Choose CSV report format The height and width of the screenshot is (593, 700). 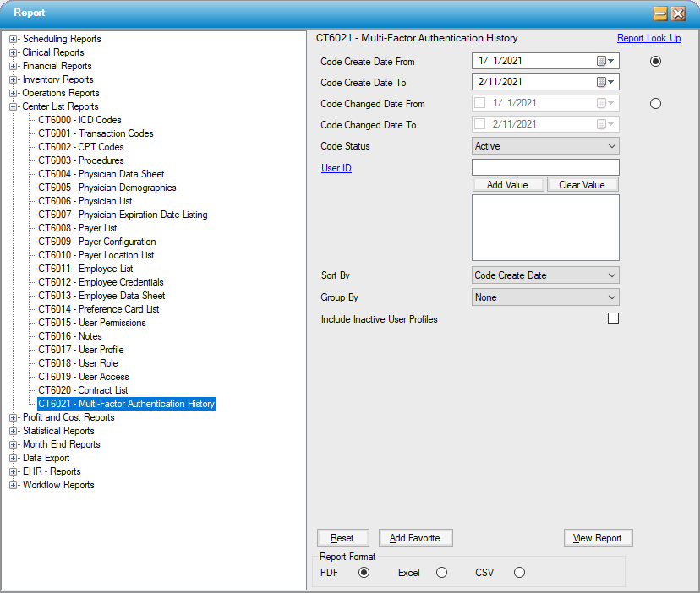tap(519, 573)
